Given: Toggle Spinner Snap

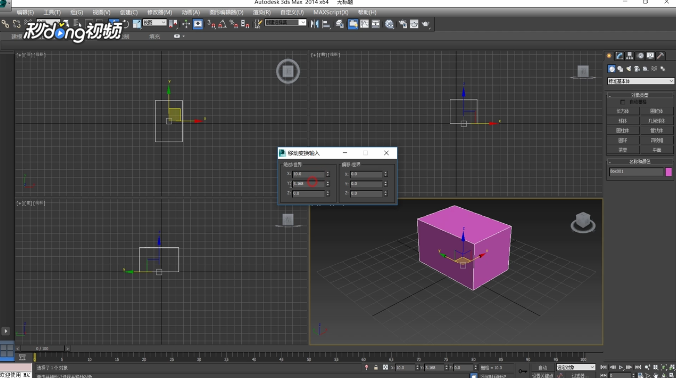Looking at the screenshot, I should point(245,24).
